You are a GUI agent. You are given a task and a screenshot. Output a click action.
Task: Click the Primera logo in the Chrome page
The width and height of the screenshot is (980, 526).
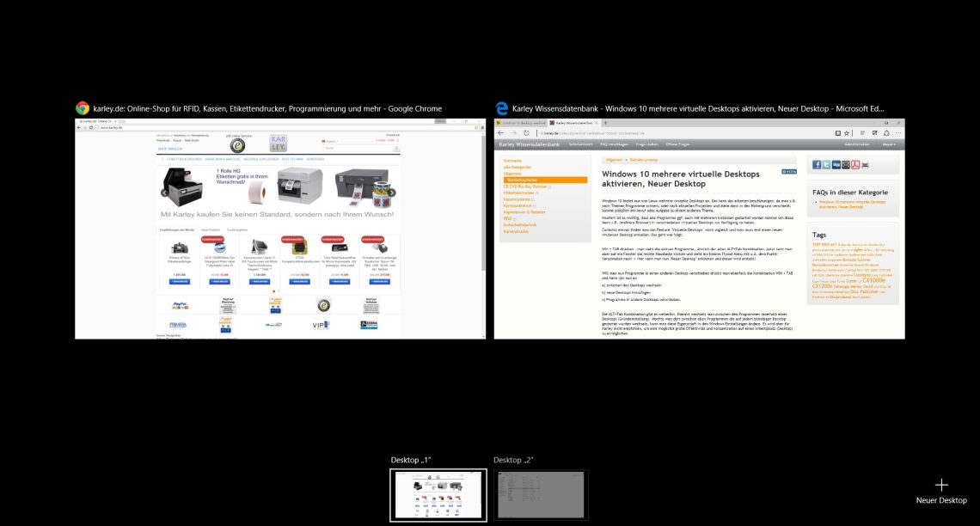(x=178, y=325)
